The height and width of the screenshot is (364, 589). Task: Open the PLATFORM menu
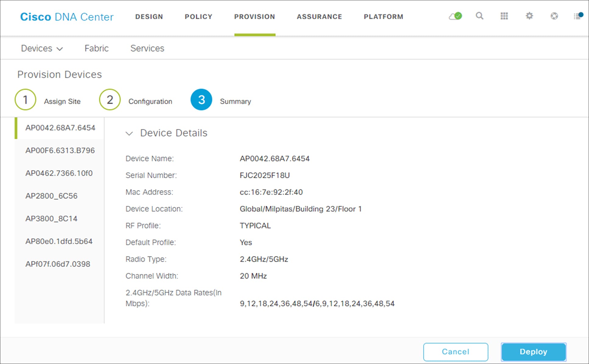(384, 17)
